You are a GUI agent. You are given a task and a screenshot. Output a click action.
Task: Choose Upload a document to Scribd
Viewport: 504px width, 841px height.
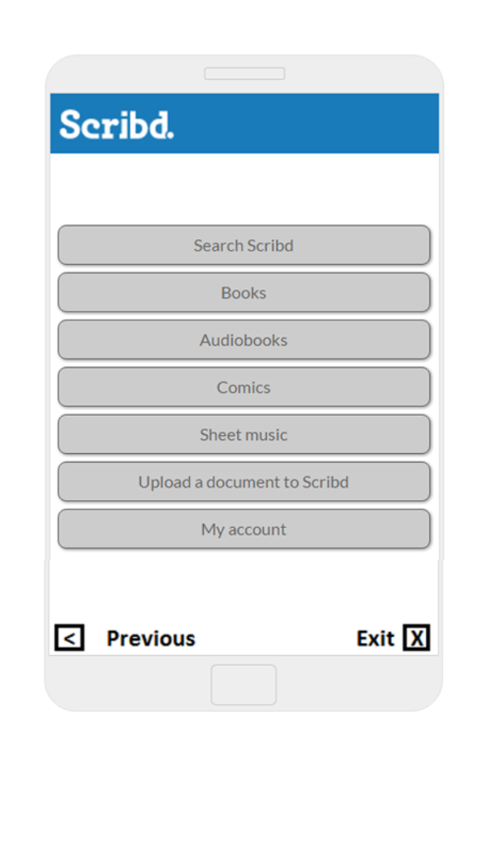[x=244, y=483]
